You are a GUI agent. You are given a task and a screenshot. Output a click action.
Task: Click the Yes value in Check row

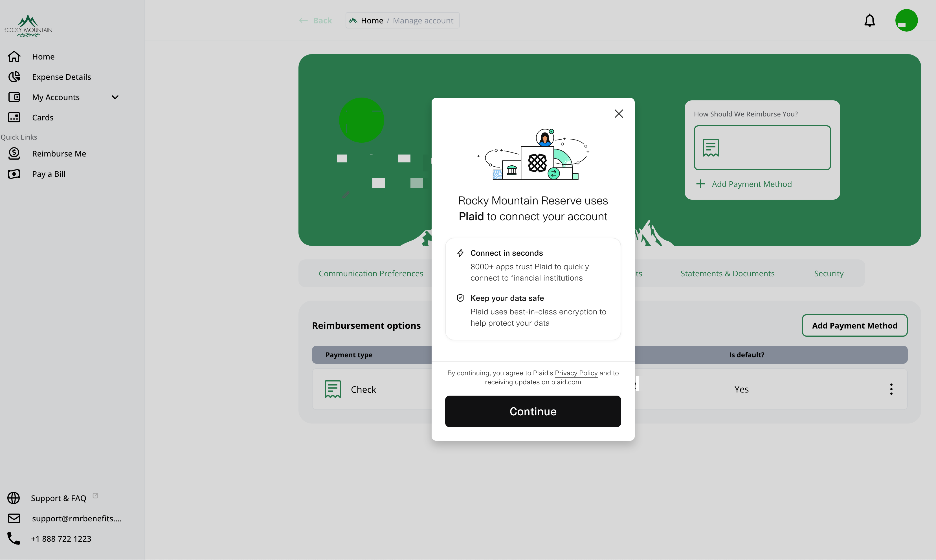point(741,389)
